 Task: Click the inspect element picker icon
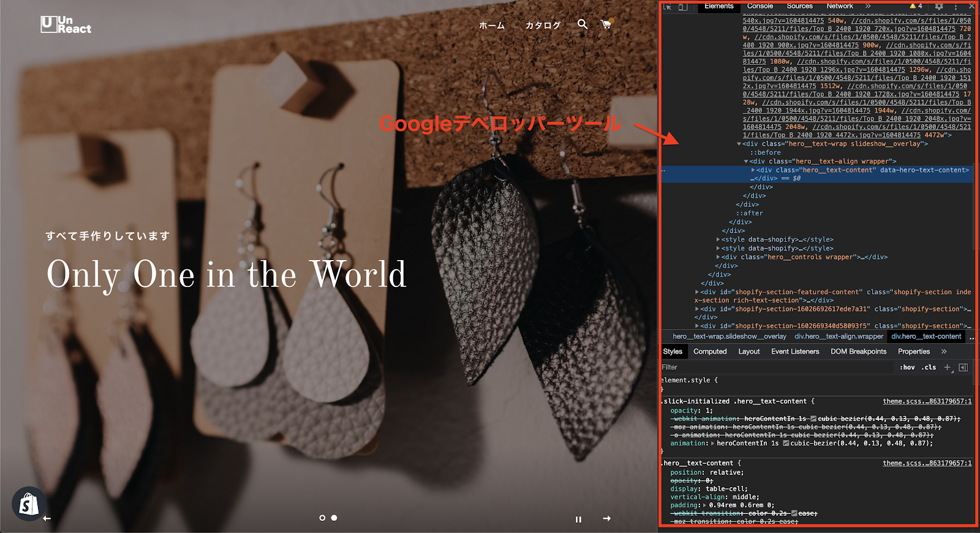tap(668, 7)
